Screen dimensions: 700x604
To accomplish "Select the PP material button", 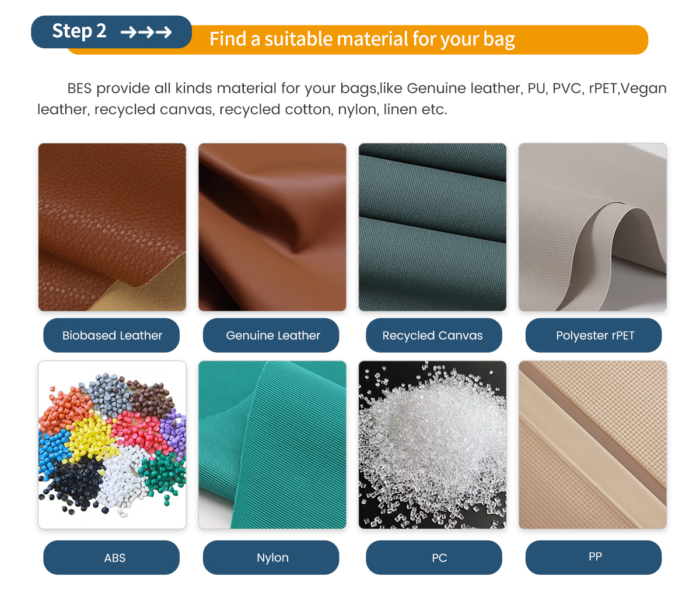I will [x=594, y=557].
